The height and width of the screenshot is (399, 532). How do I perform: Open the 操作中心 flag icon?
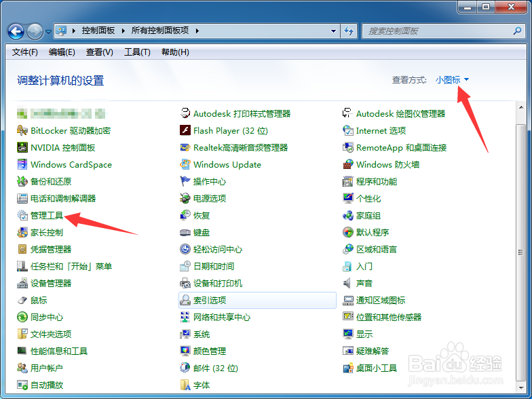[185, 182]
